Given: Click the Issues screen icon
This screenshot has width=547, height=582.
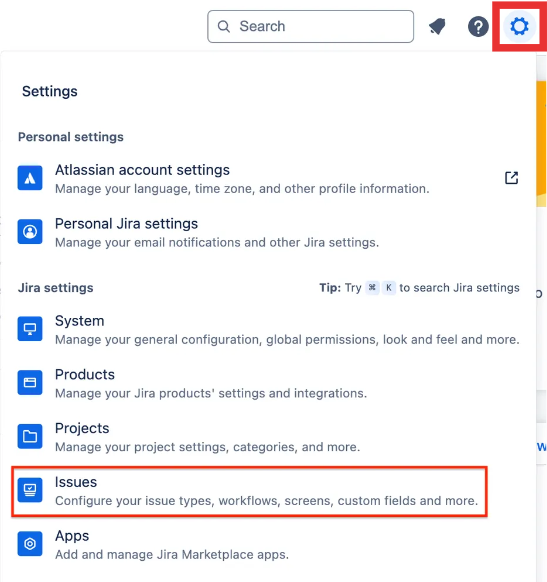Looking at the screenshot, I should [30, 490].
